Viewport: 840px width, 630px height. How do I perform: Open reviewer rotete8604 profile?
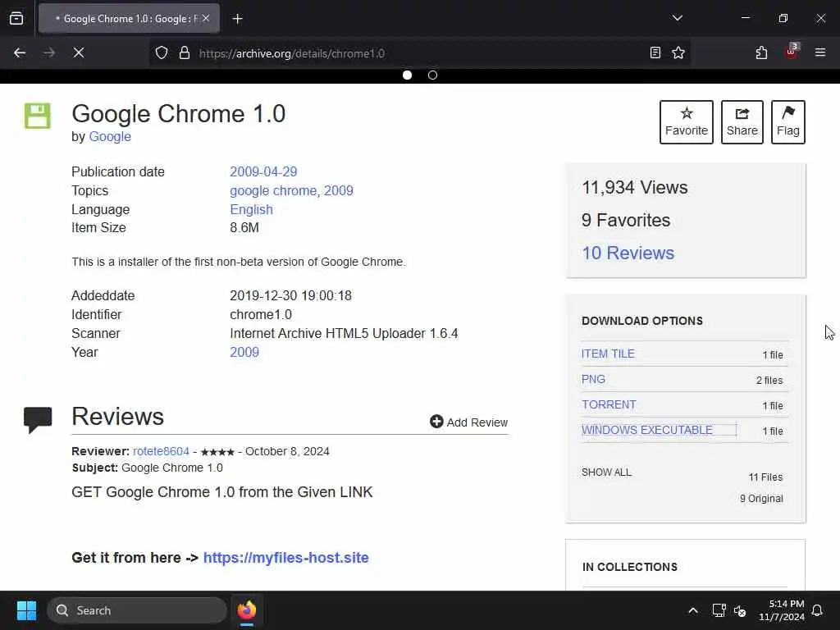pyautogui.click(x=161, y=452)
